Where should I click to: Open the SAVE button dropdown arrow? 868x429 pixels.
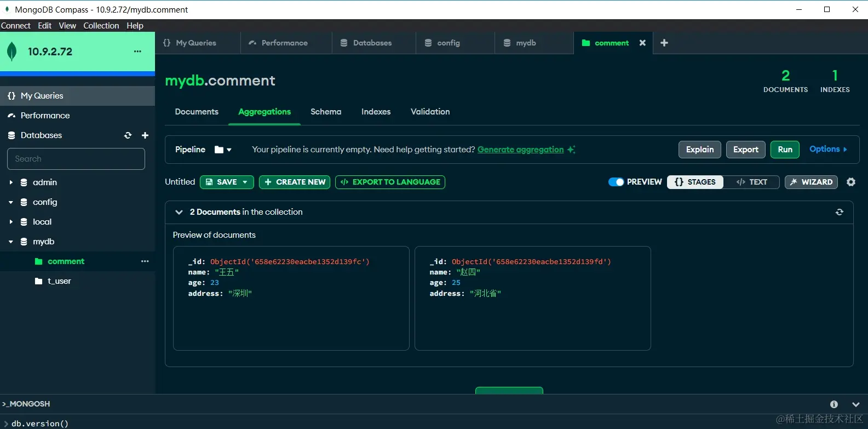245,182
